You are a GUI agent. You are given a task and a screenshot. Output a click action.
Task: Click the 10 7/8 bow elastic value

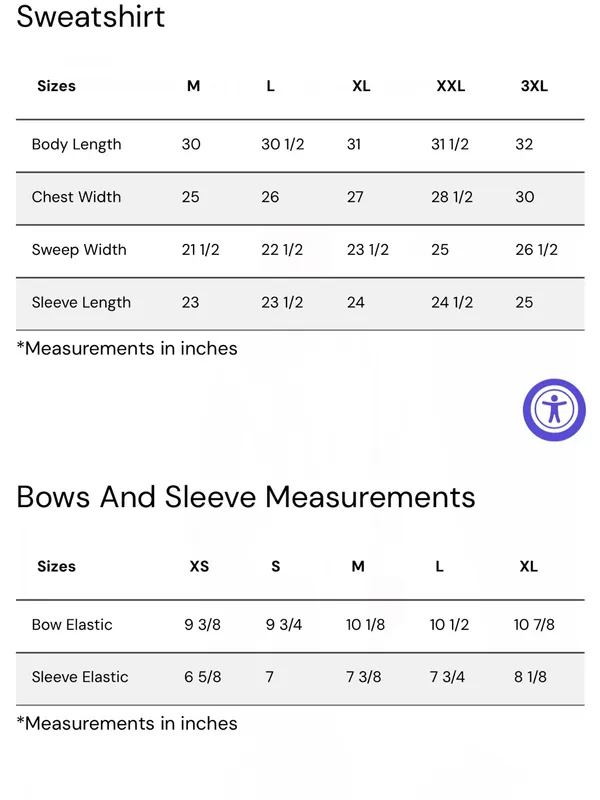coord(534,625)
